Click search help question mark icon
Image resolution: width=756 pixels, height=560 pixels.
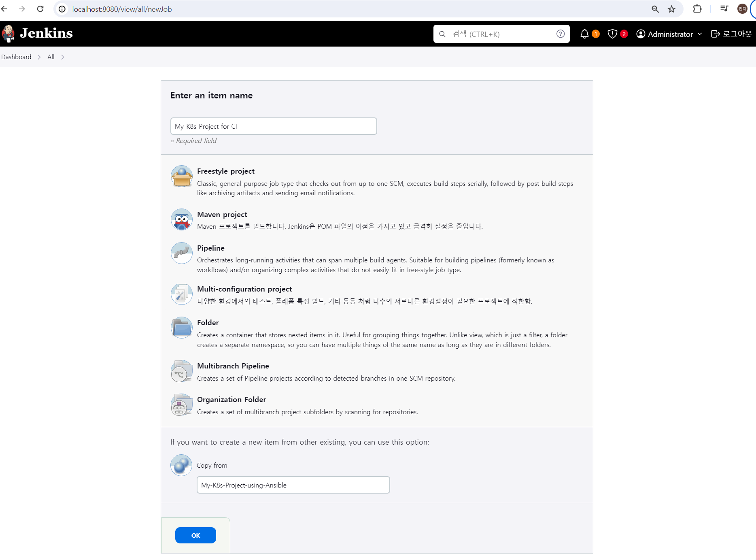(561, 34)
